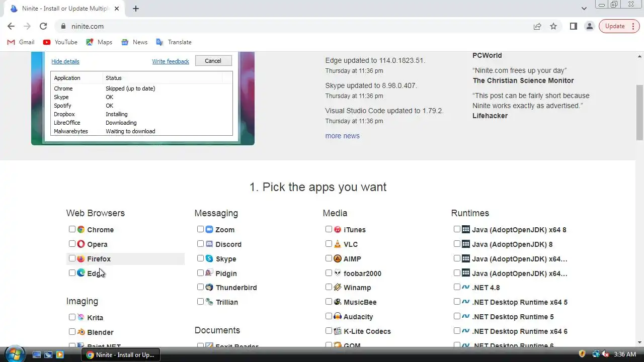Click the Thunderbird app icon
This screenshot has height=362, width=644.
(x=209, y=287)
